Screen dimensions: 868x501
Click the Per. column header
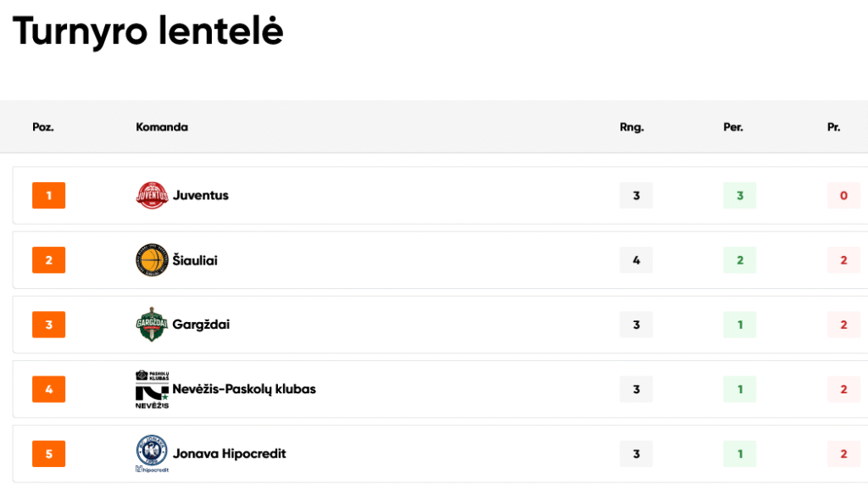[733, 127]
